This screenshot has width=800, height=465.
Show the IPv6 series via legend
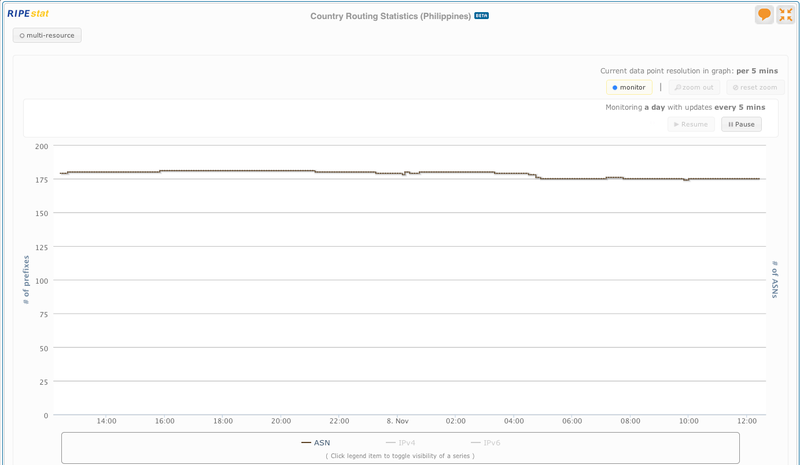click(485, 442)
